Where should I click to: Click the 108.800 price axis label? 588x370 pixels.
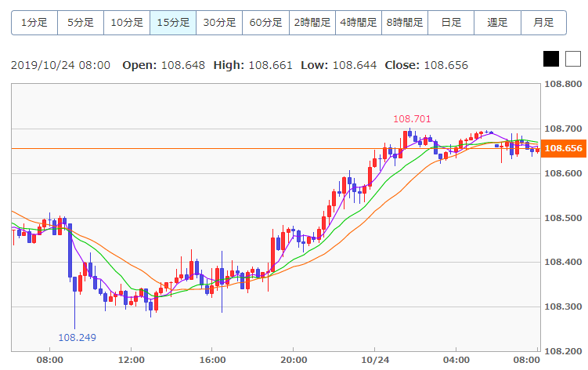(x=563, y=84)
